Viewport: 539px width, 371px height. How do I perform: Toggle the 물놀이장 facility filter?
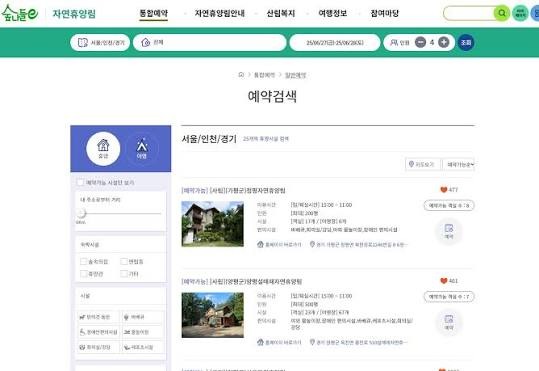tap(143, 332)
